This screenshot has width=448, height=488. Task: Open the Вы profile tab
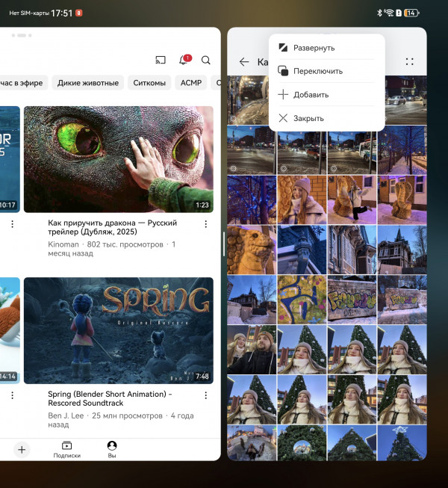pos(112,450)
